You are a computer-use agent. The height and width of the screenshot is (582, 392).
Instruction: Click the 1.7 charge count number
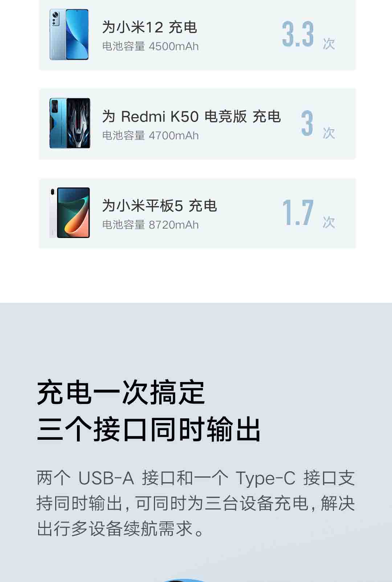tap(298, 213)
